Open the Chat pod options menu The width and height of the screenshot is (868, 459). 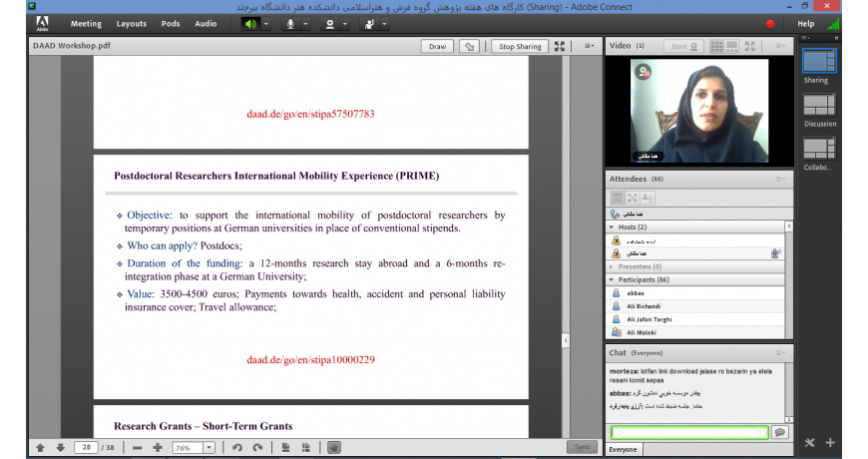click(780, 352)
